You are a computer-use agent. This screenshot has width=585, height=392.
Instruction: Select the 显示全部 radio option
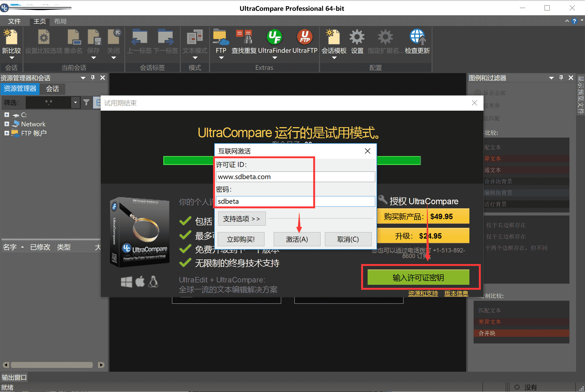pos(478,93)
